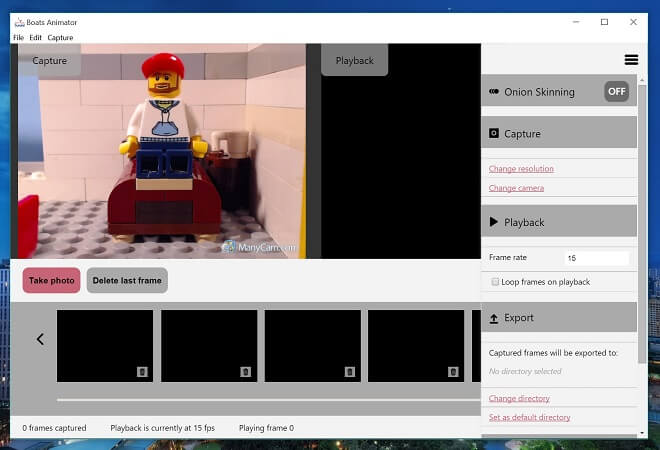
Task: Click the Change resolution link
Action: click(x=521, y=168)
